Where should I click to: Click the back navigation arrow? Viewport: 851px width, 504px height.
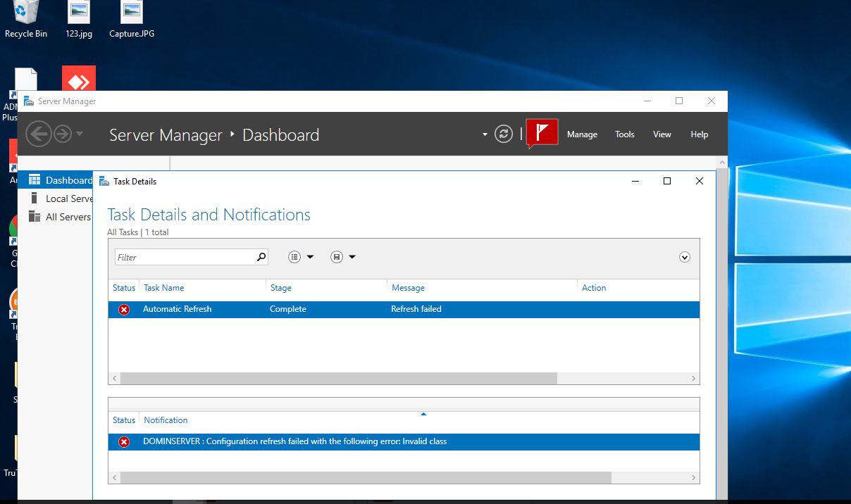pyautogui.click(x=39, y=133)
